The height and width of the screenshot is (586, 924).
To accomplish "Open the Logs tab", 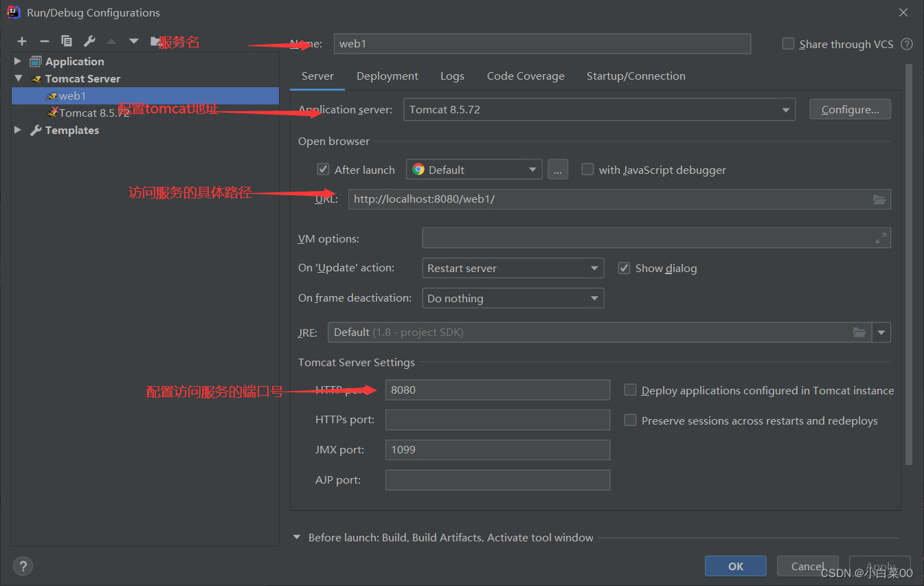I will tap(452, 76).
